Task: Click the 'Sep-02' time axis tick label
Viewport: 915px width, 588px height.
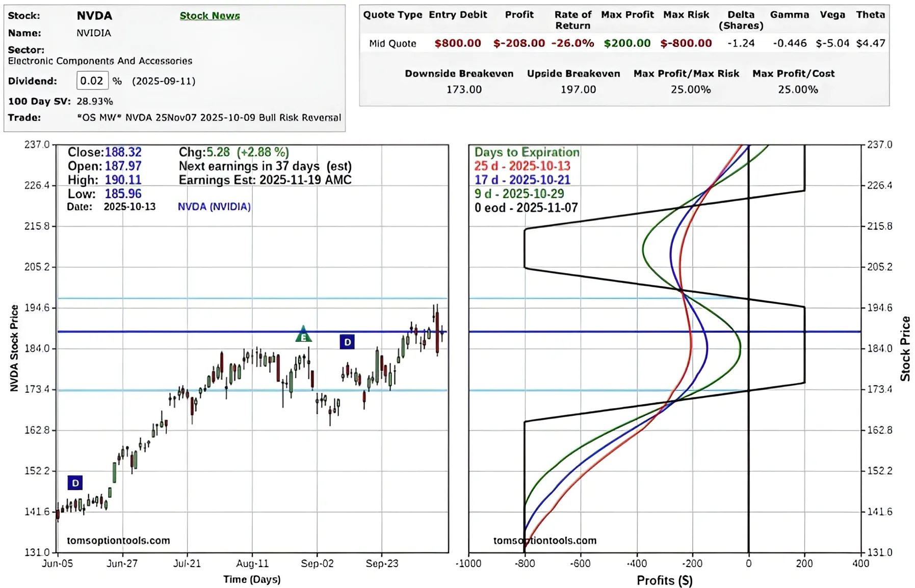Action: click(x=317, y=564)
